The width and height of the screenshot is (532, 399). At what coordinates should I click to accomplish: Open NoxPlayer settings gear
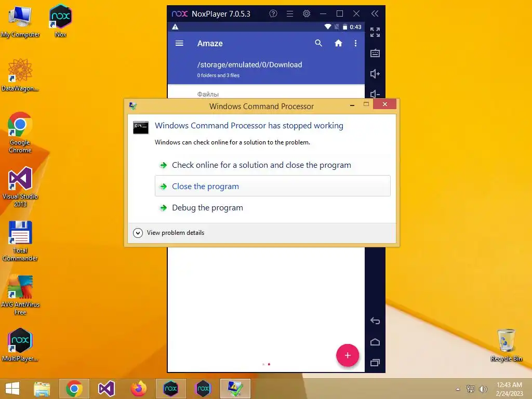pos(307,14)
